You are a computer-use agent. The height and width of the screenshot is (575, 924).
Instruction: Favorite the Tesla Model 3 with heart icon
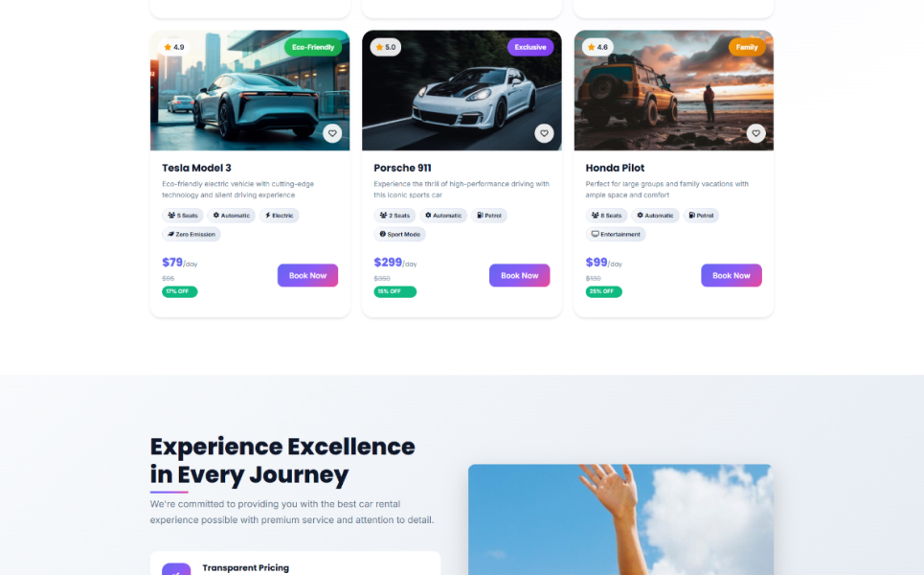coord(332,133)
